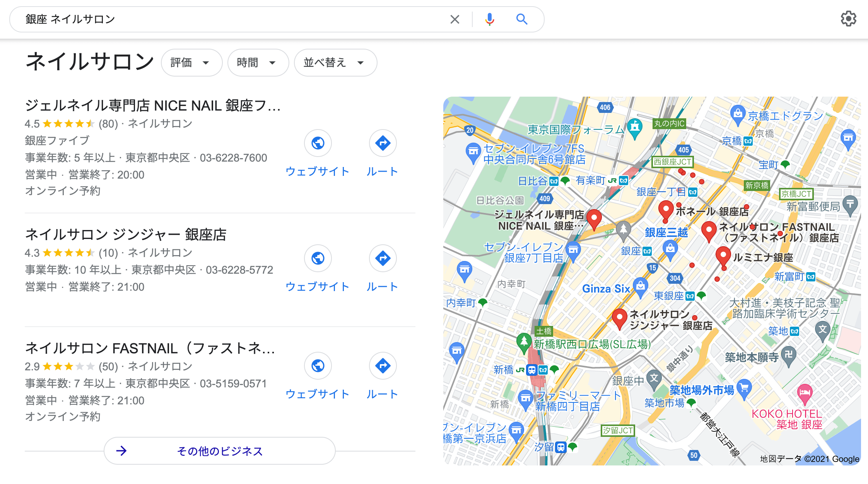
Task: Open ウェブサイト link for ジンジャー 銀座店
Action: click(318, 286)
